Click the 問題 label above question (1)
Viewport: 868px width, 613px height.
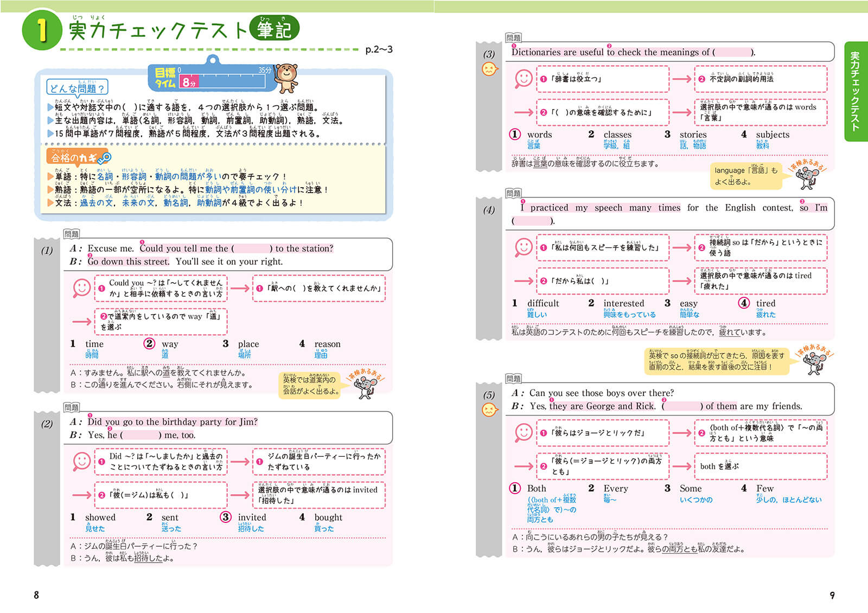(x=72, y=234)
